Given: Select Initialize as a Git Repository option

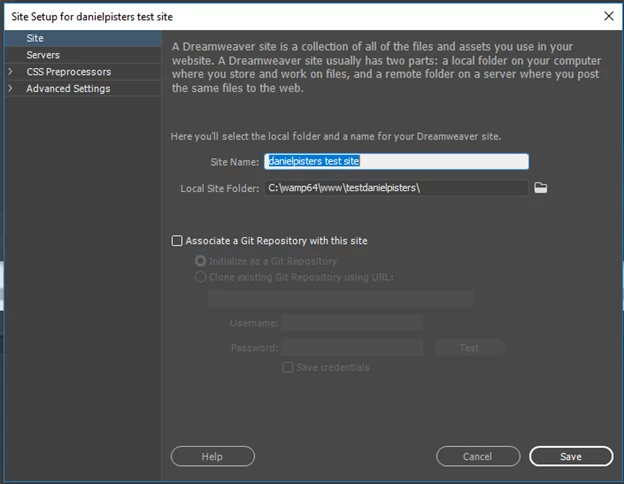Looking at the screenshot, I should click(200, 261).
